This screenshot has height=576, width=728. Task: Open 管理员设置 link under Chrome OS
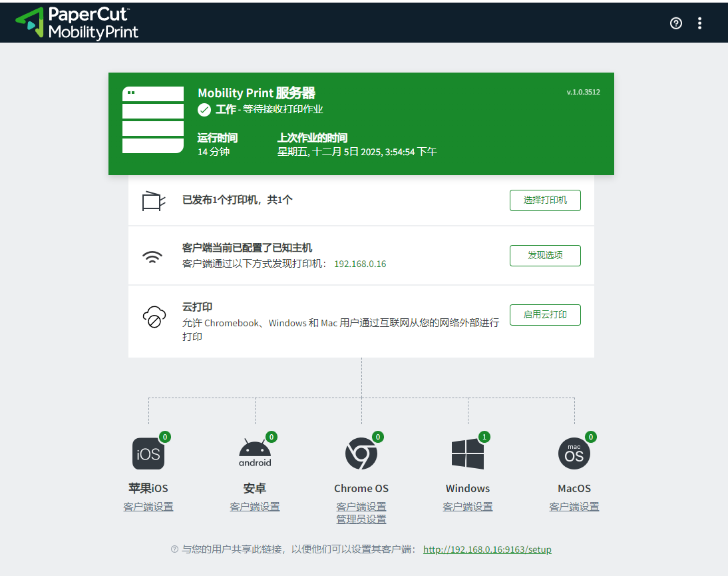[x=361, y=519]
